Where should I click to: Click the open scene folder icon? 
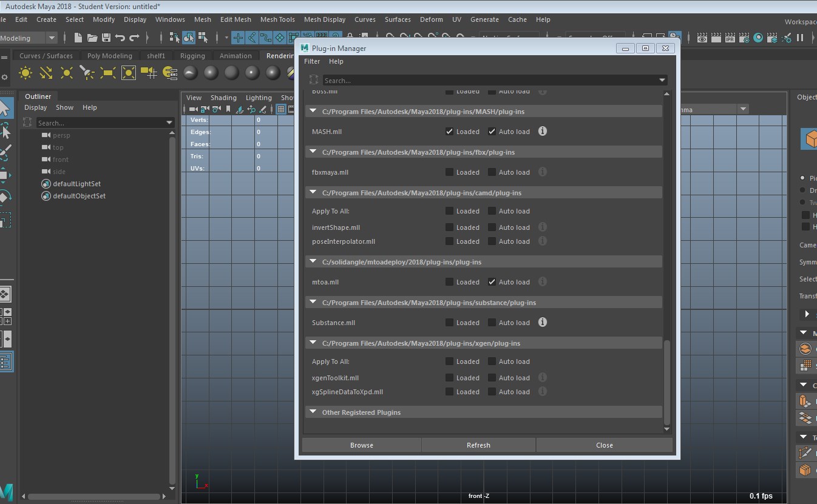coord(92,38)
